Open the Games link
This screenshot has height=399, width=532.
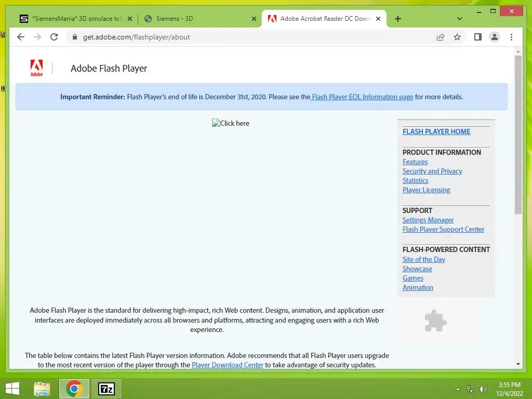(413, 278)
